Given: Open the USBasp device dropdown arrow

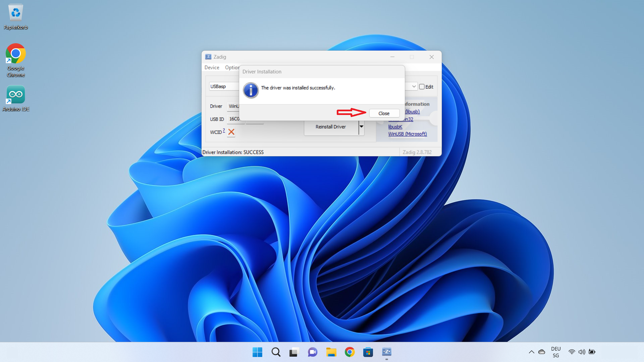Looking at the screenshot, I should coord(414,86).
